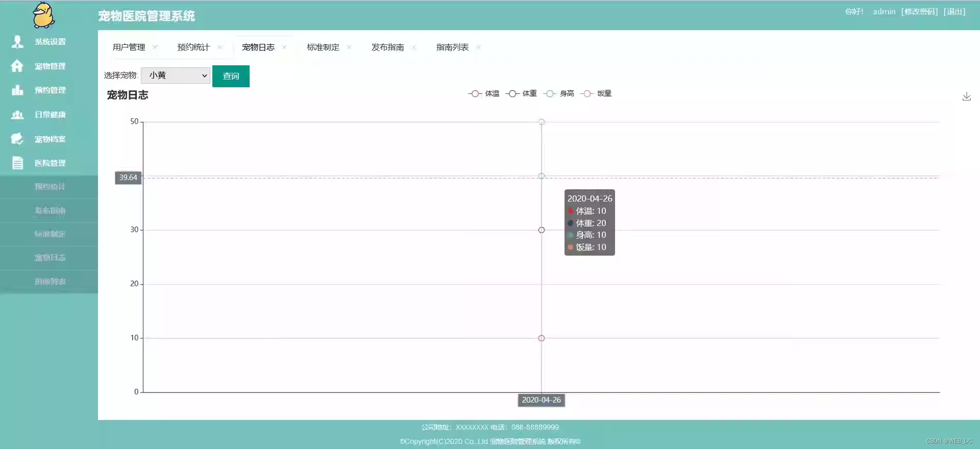Open 标准制定 submenu item in sidebar
Screen dimensions: 980x449
click(x=49, y=234)
